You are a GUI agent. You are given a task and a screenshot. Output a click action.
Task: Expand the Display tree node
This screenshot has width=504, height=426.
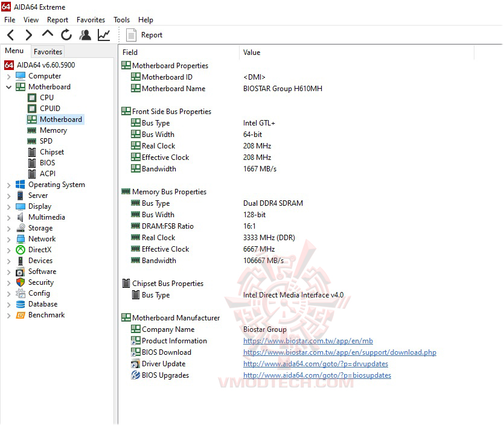[x=8, y=207]
